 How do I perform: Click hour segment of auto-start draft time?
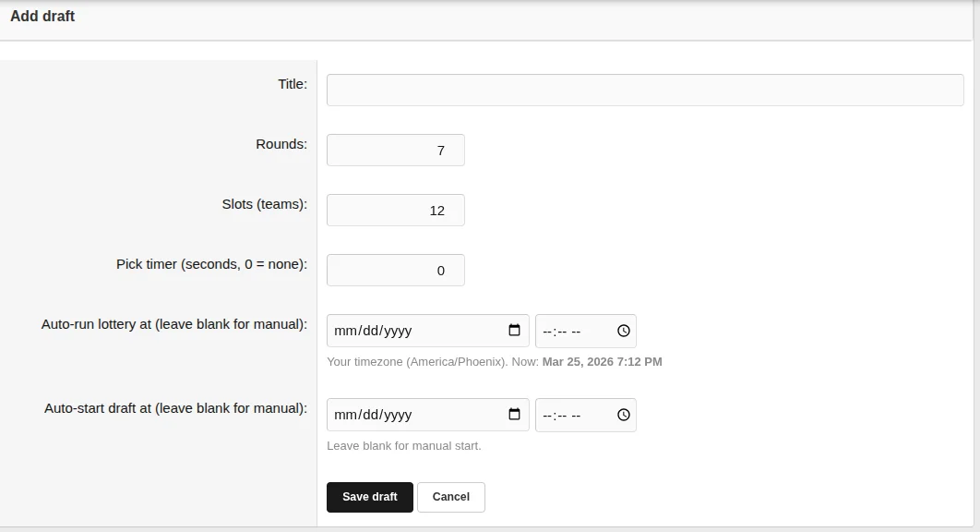[x=547, y=415]
